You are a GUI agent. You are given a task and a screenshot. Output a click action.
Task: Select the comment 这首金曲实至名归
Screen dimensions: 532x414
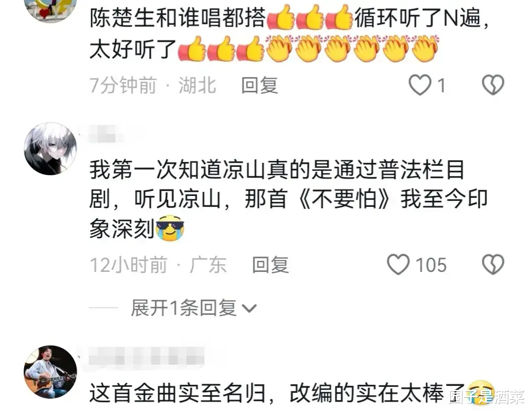pyautogui.click(x=291, y=394)
